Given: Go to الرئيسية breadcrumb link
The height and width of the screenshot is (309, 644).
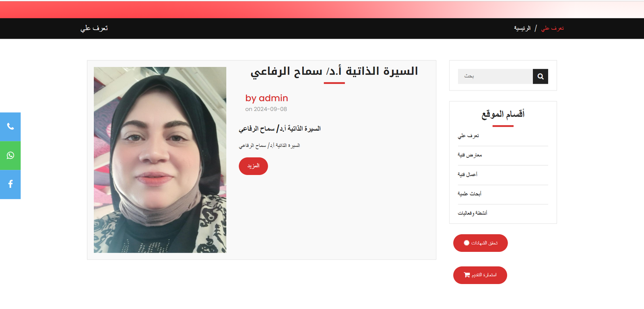Looking at the screenshot, I should point(522,28).
